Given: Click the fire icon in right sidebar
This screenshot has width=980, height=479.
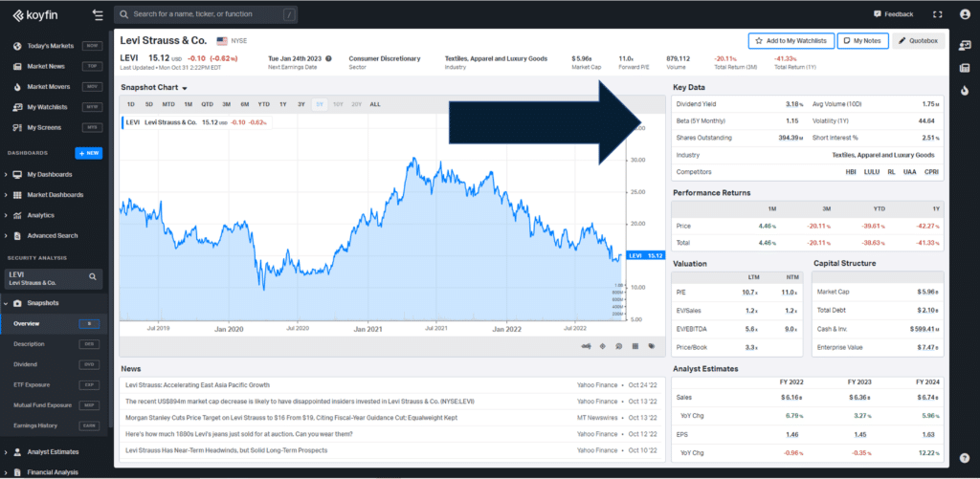Looking at the screenshot, I should click(965, 91).
